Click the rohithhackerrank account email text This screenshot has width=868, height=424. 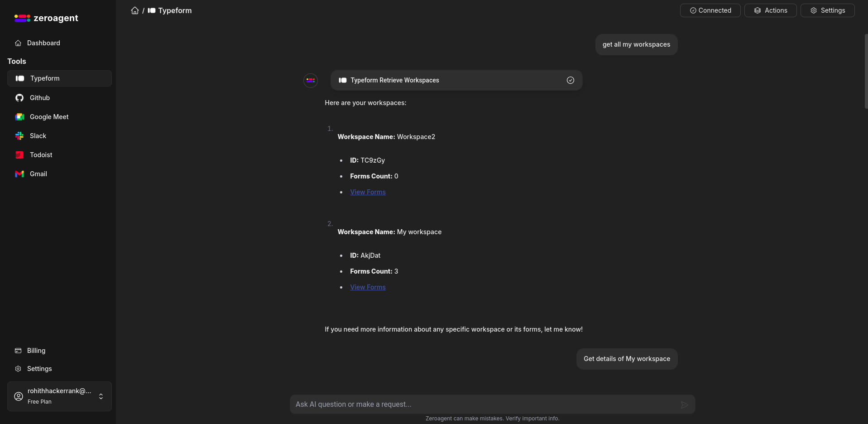[59, 391]
